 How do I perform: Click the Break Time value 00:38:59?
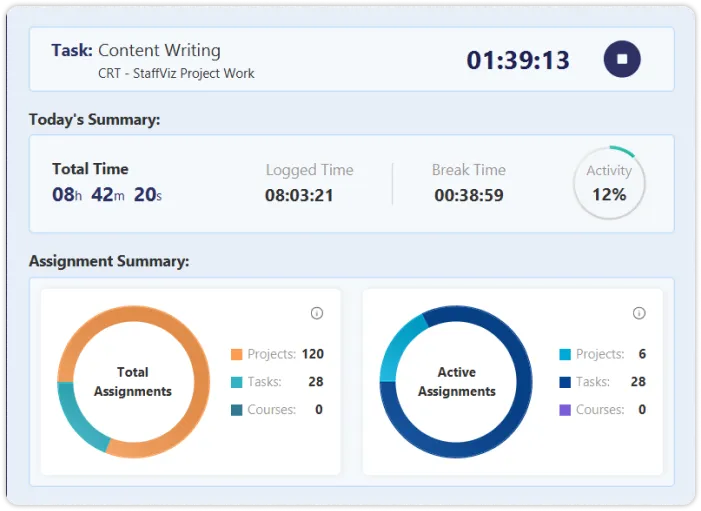pos(469,195)
